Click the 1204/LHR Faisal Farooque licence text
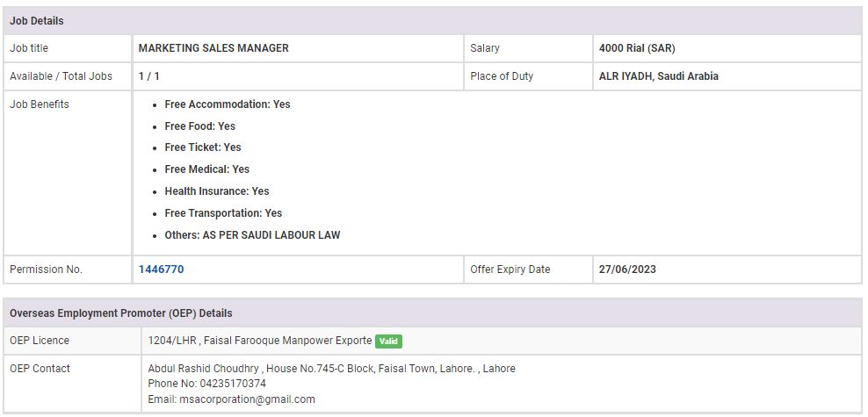868x417 pixels. click(260, 341)
